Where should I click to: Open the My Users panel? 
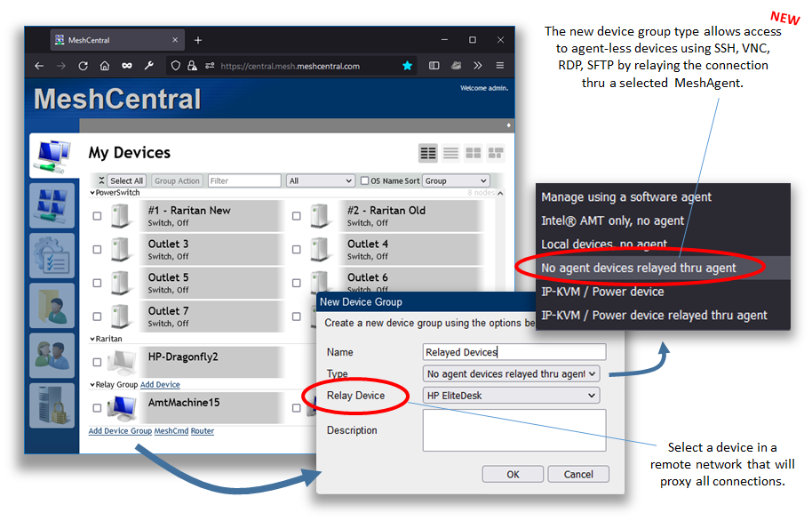pos(53,356)
